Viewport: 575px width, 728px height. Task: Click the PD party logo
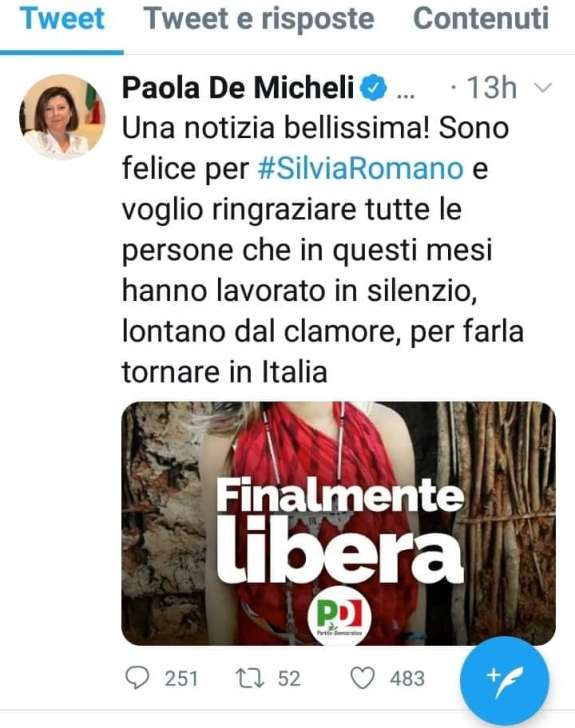tap(340, 616)
